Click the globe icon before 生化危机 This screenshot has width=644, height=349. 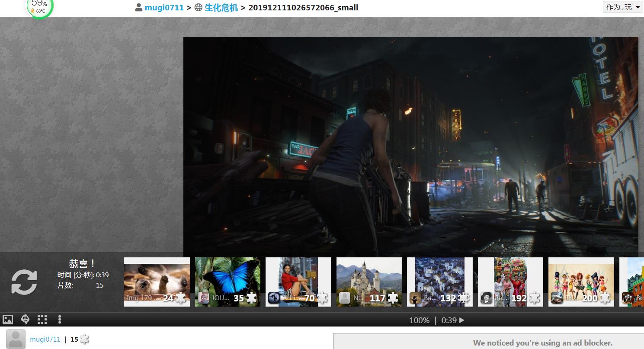199,7
